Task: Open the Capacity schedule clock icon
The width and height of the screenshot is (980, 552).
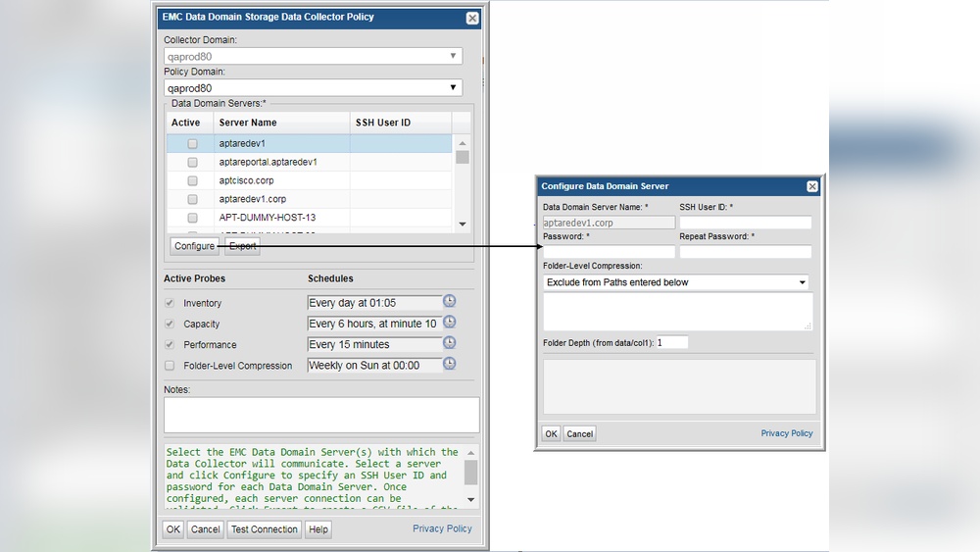Action: pyautogui.click(x=450, y=322)
